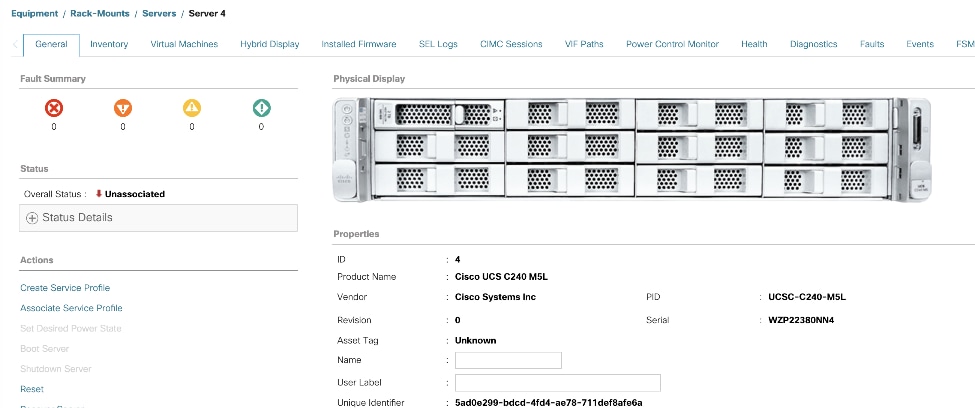Open the Power Control Monitor tab
Screen dimensions: 975x408
[x=672, y=44]
